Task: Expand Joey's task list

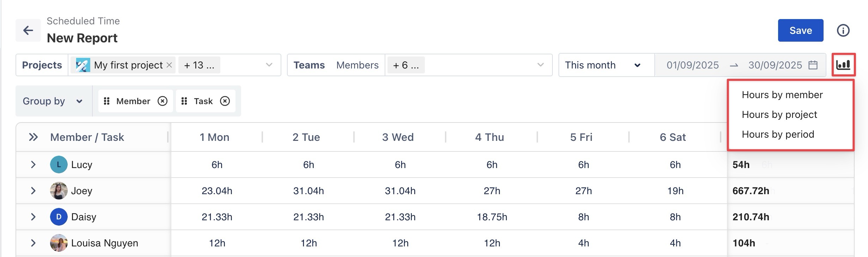Action: 33,191
